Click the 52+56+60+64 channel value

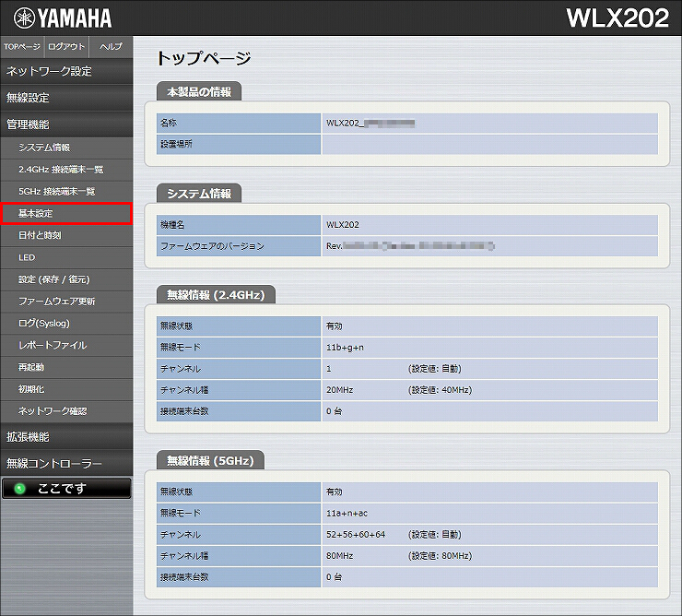pos(356,535)
